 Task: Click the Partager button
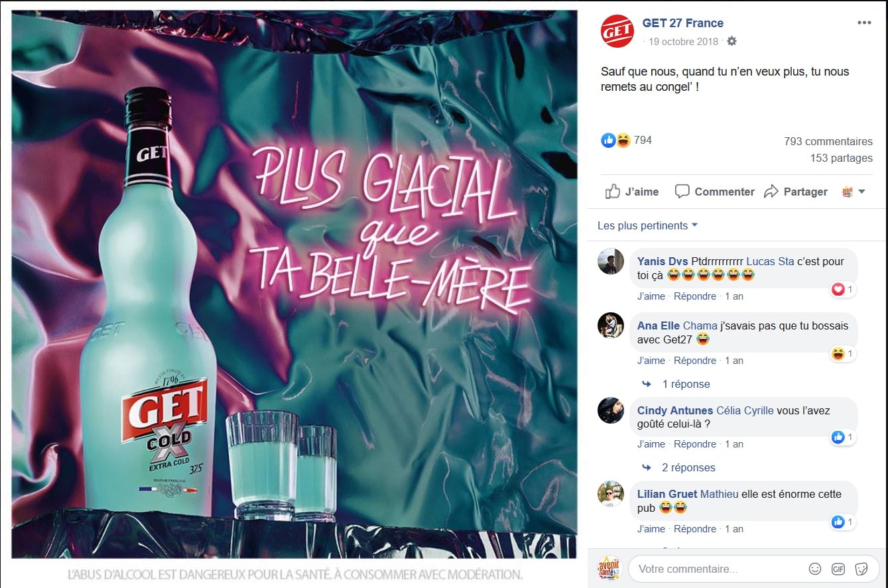point(796,192)
